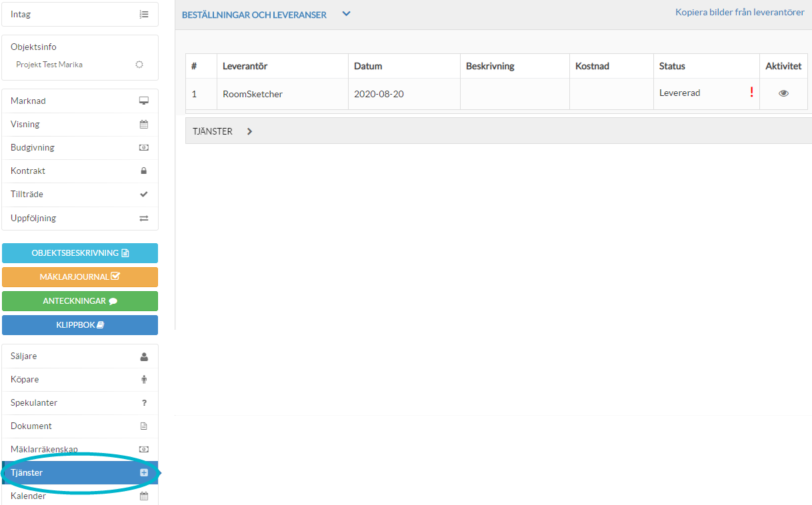Click the monitor icon next to Marknad

pyautogui.click(x=143, y=101)
